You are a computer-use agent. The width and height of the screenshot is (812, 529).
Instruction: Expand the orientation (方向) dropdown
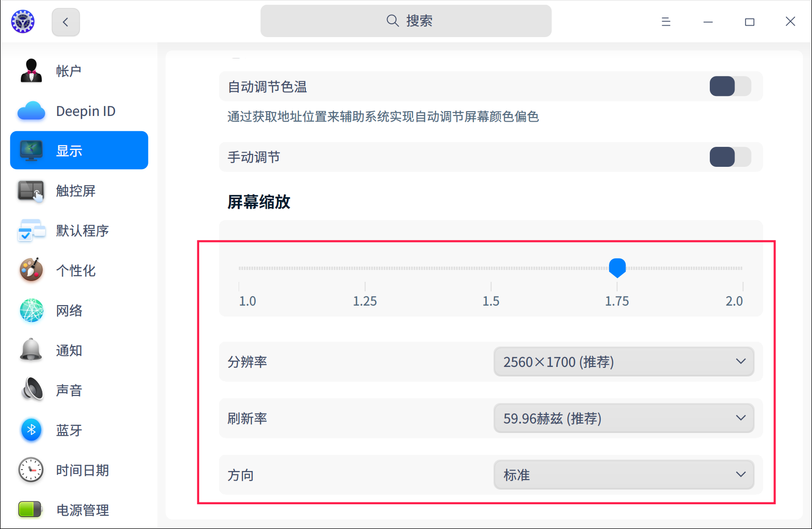(624, 475)
